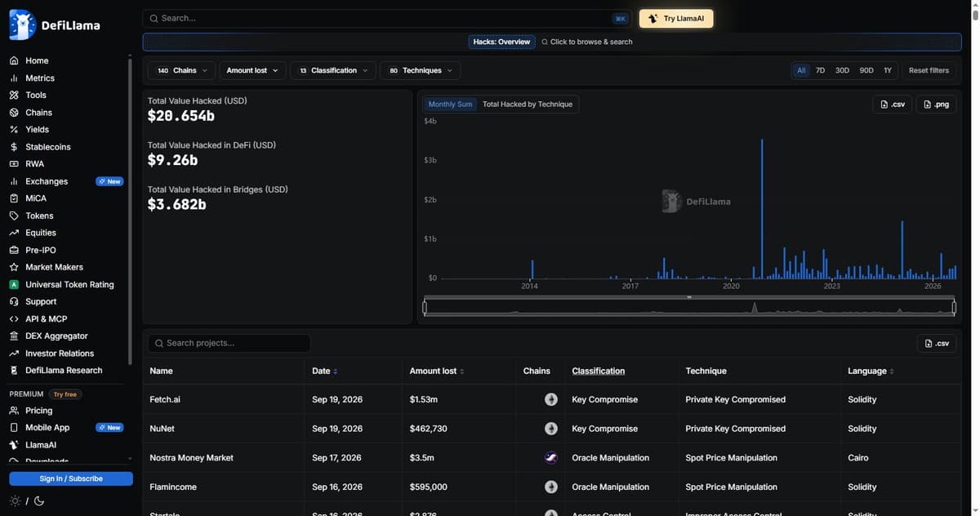Screen dimensions: 980x516
Task: Click the Classification column header
Action: pyautogui.click(x=599, y=371)
